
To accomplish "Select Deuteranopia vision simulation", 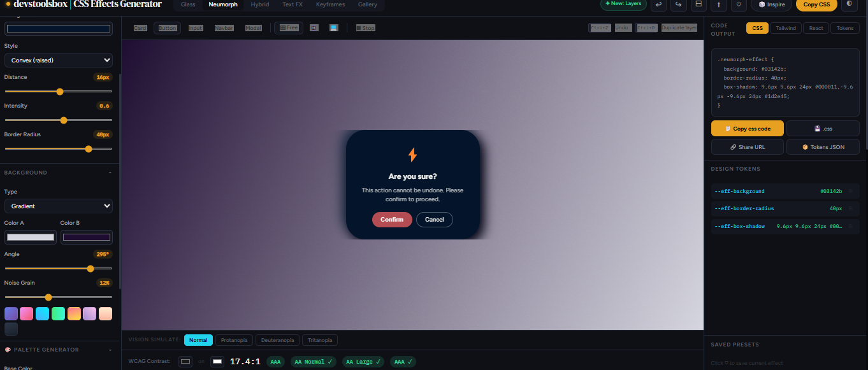I will pos(277,340).
